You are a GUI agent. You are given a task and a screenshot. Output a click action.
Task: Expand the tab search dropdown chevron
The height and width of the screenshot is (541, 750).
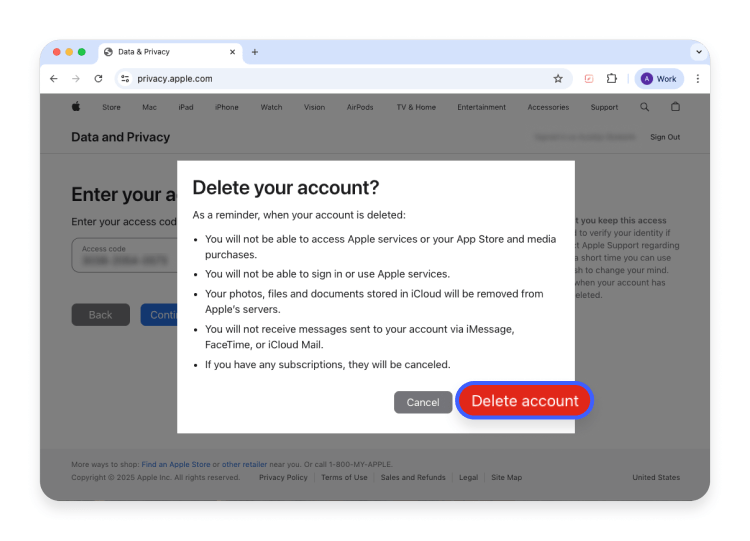point(699,52)
